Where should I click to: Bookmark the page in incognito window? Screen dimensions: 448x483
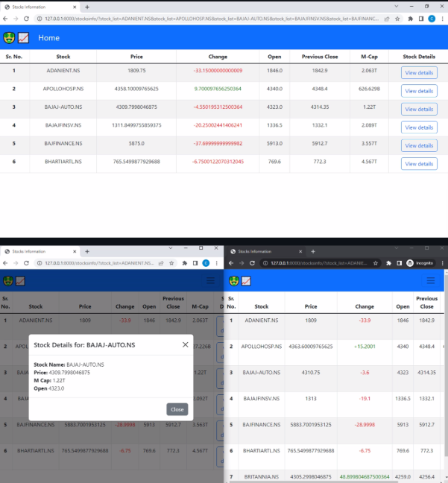point(376,263)
